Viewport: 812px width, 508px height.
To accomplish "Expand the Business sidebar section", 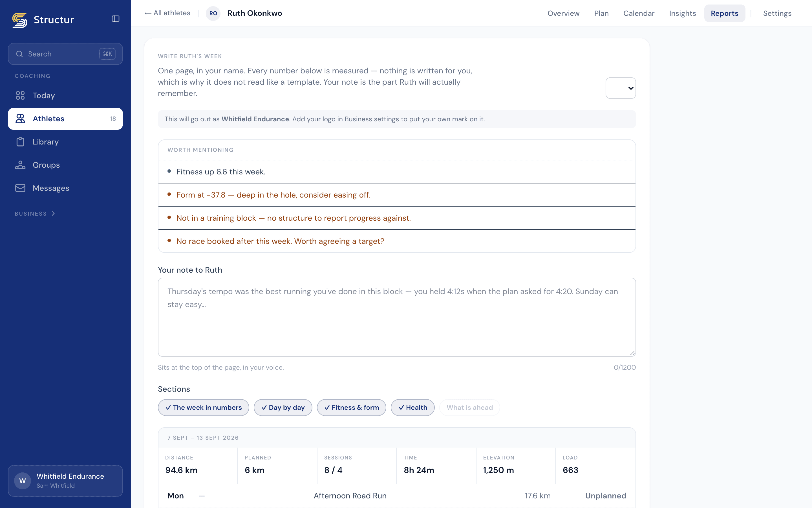I will click(35, 214).
